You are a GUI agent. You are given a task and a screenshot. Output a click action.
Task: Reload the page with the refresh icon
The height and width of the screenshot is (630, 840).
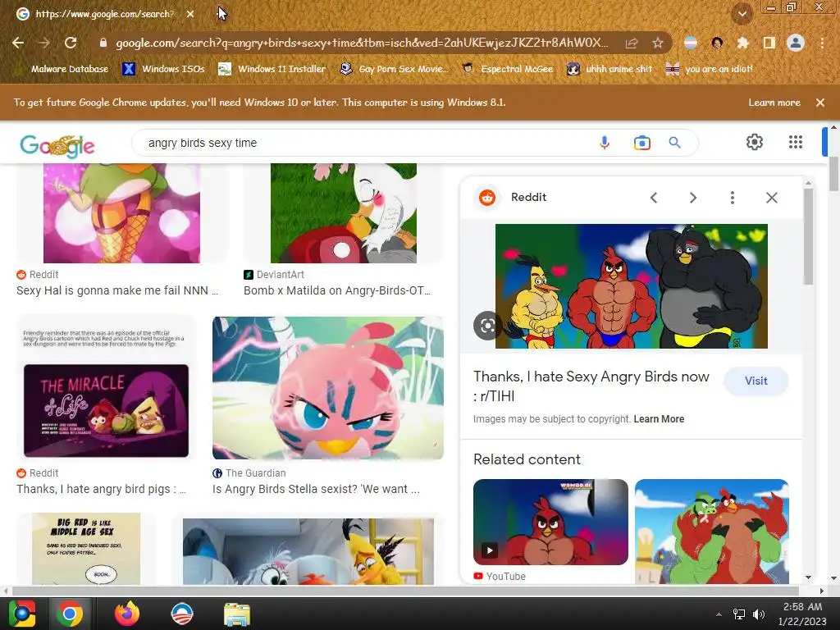pos(71,43)
